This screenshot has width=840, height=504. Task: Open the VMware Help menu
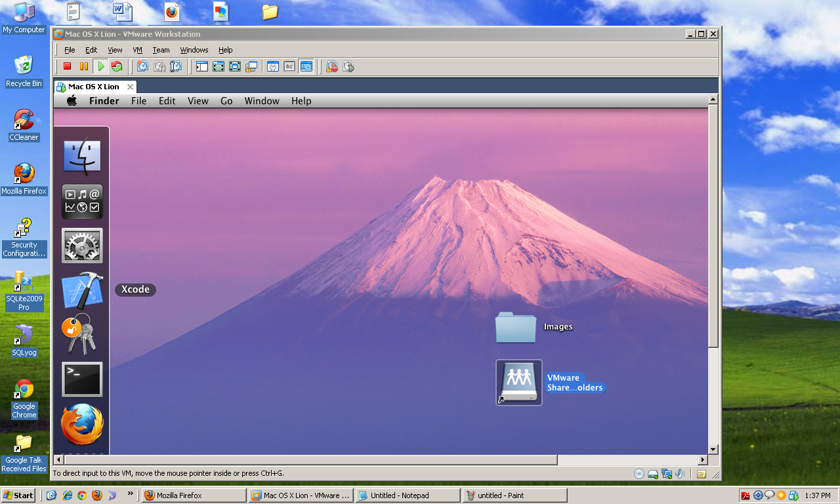point(226,50)
